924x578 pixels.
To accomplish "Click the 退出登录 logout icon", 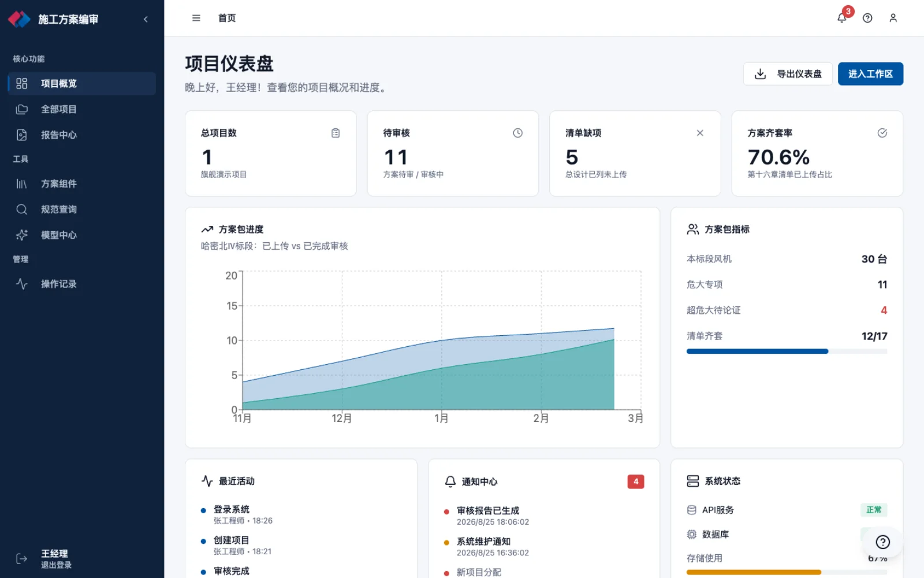I will (22, 558).
